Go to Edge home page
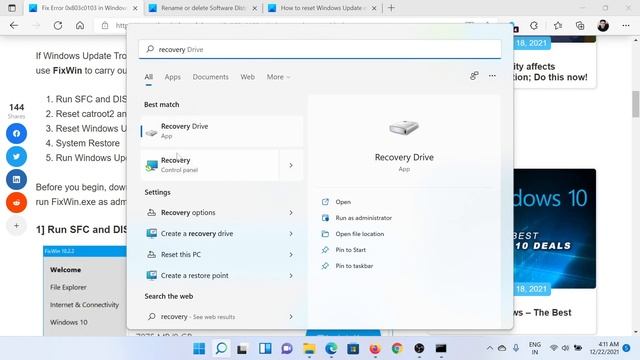640x360 pixels. [80, 26]
